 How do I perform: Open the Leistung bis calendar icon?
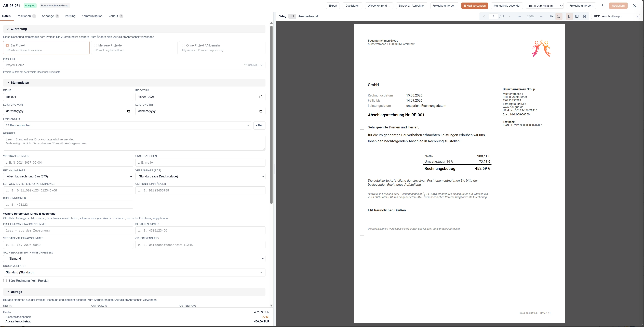(261, 111)
